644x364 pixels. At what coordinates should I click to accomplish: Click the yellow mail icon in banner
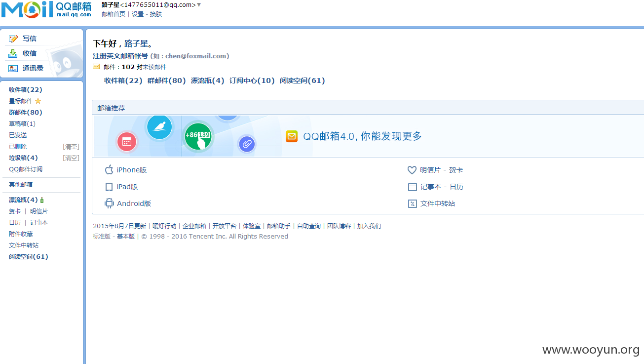(x=292, y=136)
